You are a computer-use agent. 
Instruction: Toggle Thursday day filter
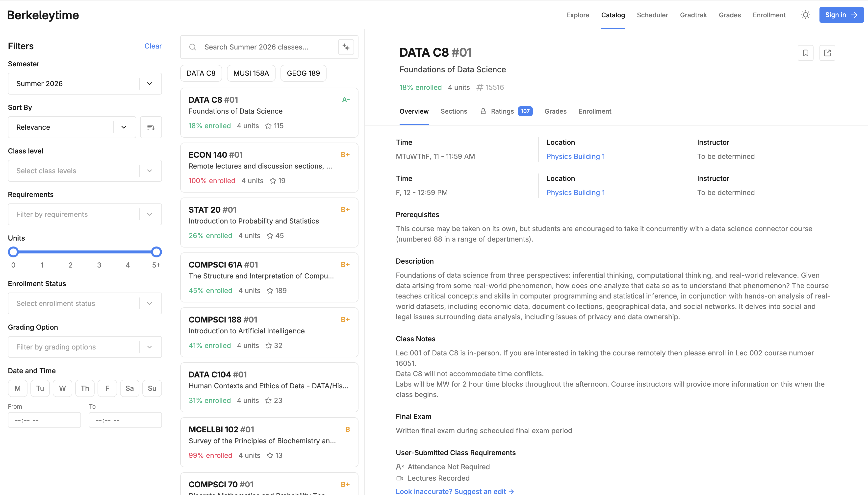tap(85, 388)
